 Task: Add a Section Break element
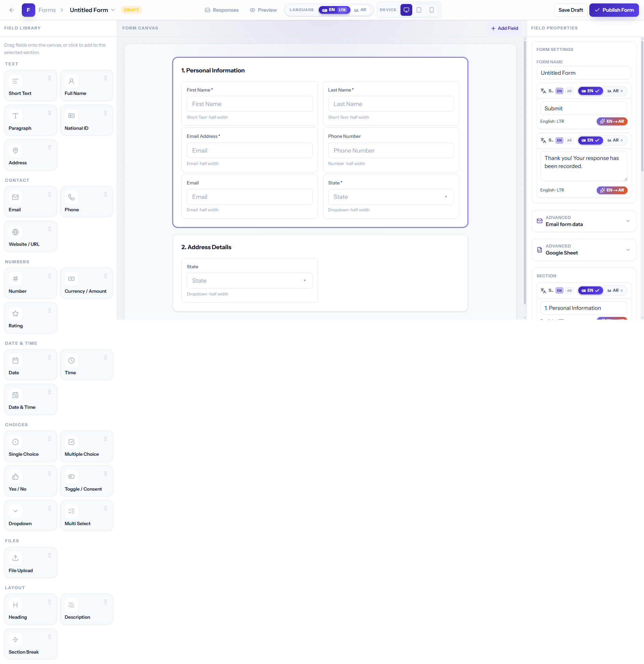point(31,644)
